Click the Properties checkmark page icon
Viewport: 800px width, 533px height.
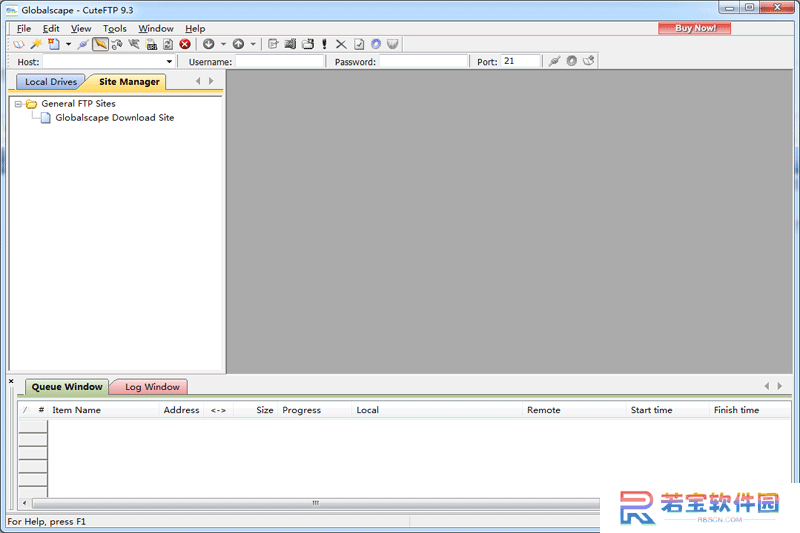tap(359, 44)
